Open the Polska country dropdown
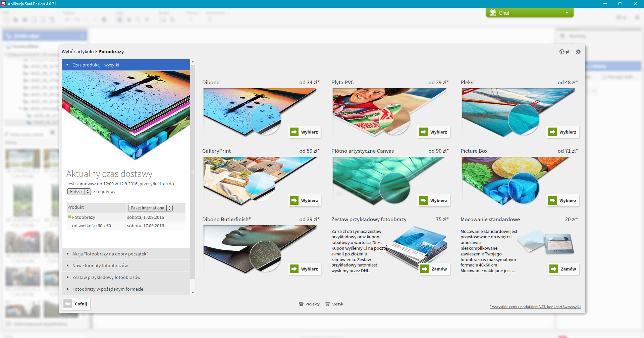644x338 pixels. [79, 192]
